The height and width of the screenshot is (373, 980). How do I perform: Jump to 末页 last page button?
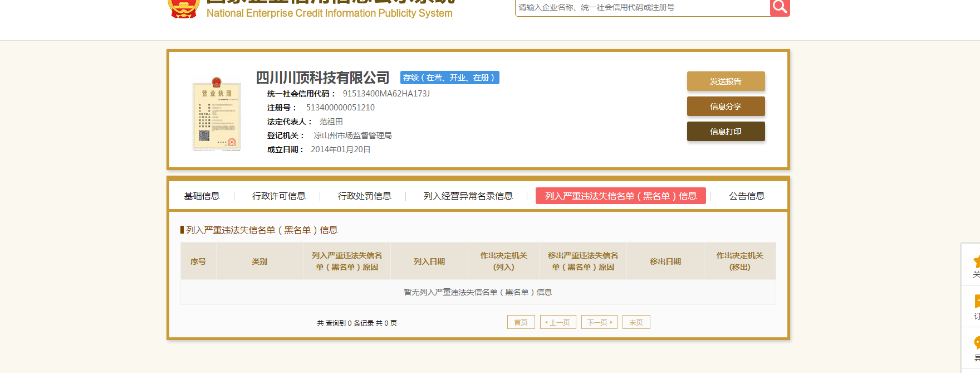[636, 322]
